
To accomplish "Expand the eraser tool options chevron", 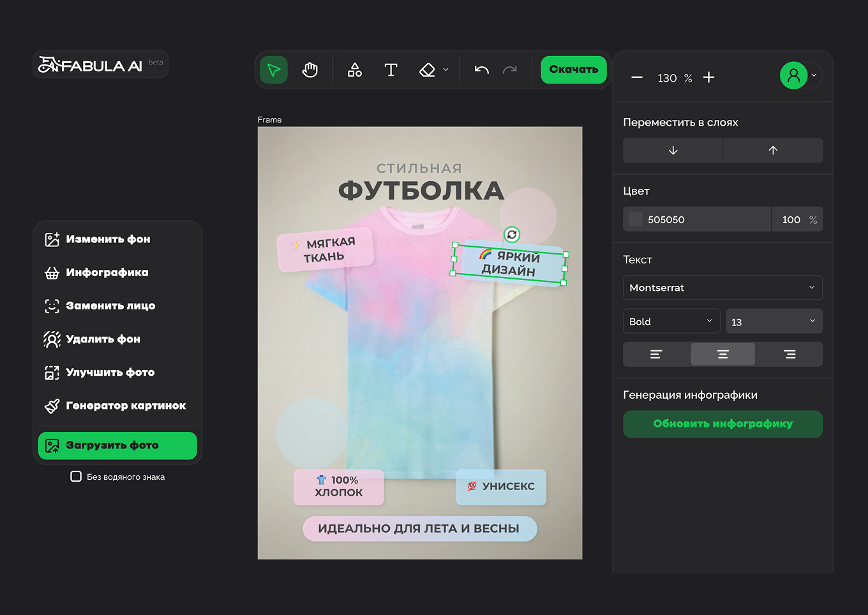I will (x=445, y=70).
